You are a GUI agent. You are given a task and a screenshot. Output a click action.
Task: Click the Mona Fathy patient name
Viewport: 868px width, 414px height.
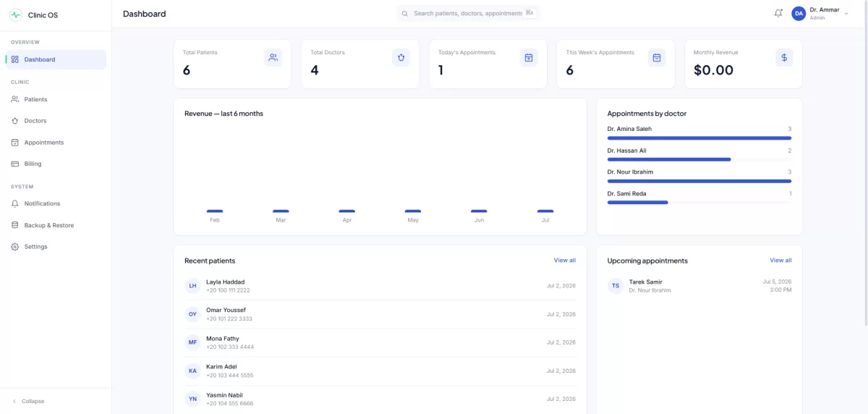point(223,339)
